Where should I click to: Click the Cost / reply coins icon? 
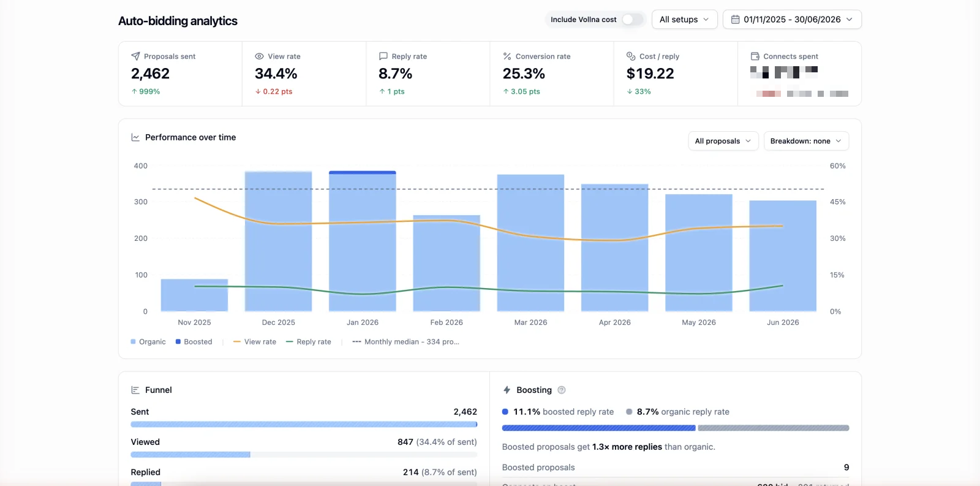click(631, 56)
